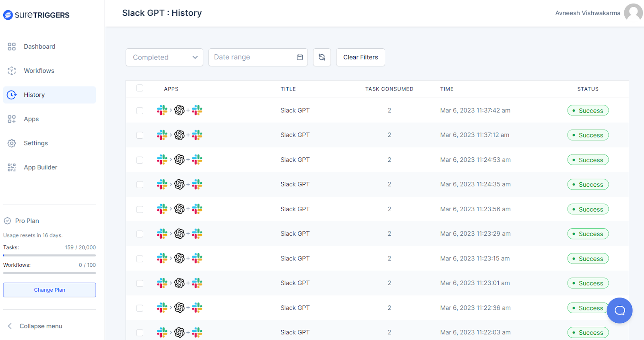
Task: Click the OpenAI icon in 11:37:42 row
Action: 180,110
